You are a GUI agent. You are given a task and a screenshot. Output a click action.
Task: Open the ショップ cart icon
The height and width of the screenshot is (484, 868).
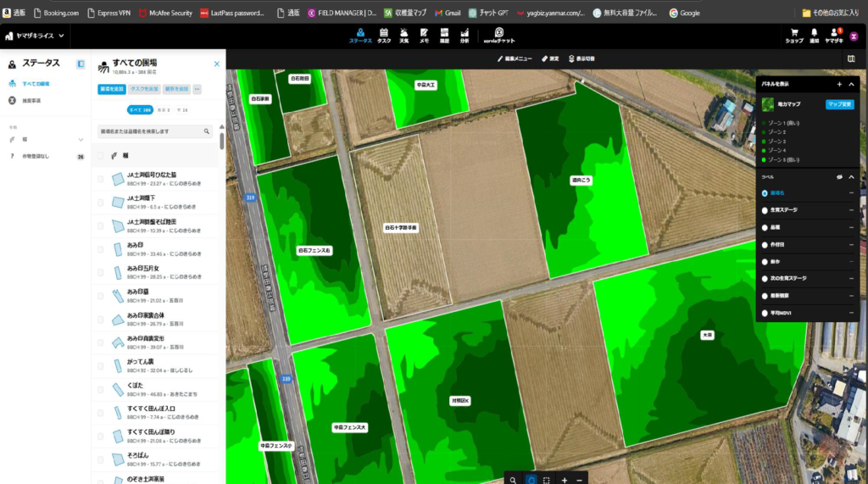[x=794, y=35]
